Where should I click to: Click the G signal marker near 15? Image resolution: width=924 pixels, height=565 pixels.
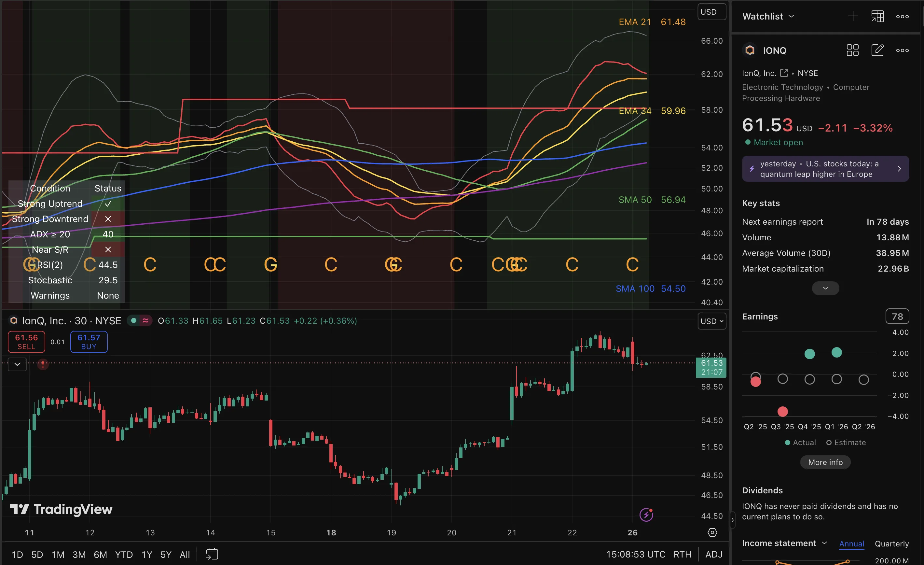[x=270, y=264]
